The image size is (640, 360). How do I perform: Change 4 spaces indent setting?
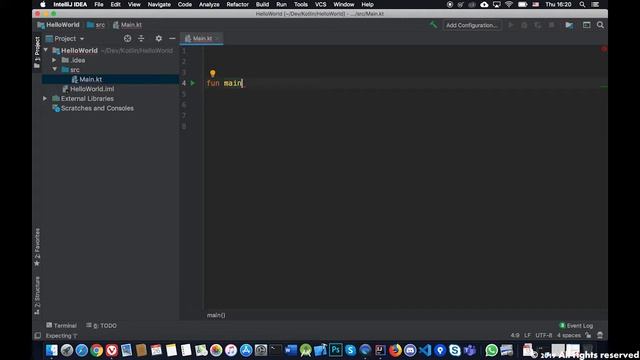pyautogui.click(x=569, y=335)
